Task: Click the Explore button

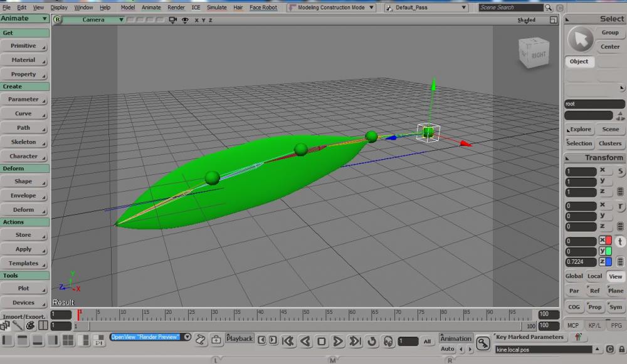Action: [579, 129]
